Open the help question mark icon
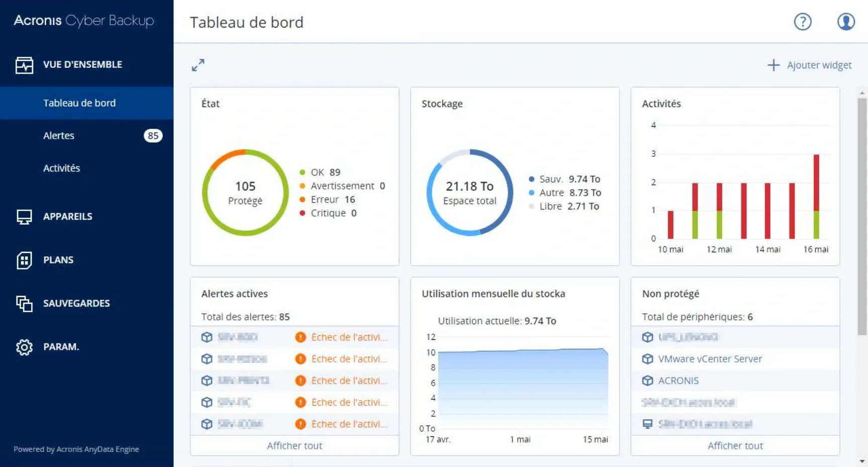 (803, 22)
